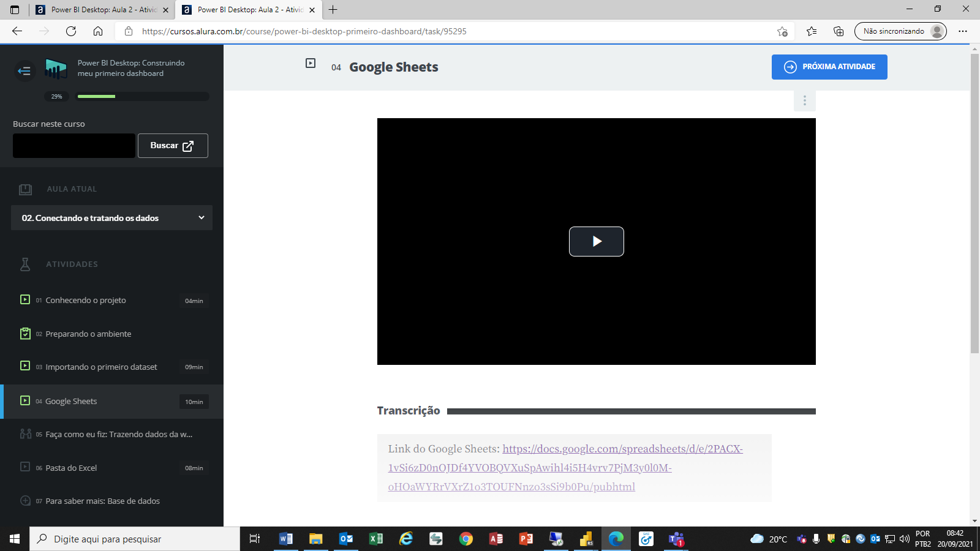The height and width of the screenshot is (551, 980).
Task: Close the first browser tab
Action: pos(165,10)
